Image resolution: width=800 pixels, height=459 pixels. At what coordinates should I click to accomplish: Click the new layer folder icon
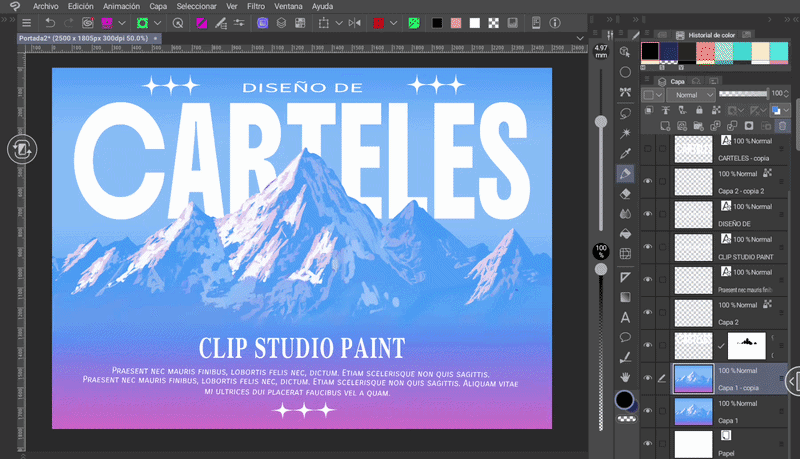pyautogui.click(x=698, y=125)
